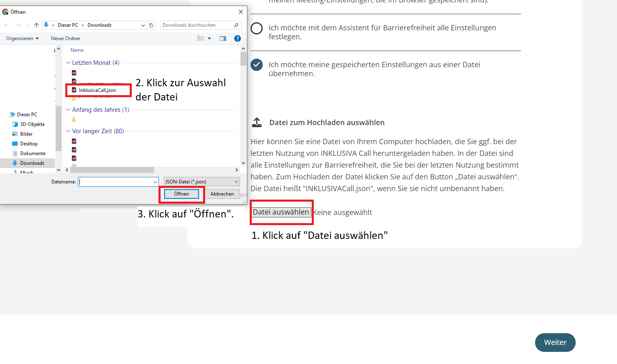The height and width of the screenshot is (364, 617).
Task: Click the file list scroll-down arrow
Action: 243,163
